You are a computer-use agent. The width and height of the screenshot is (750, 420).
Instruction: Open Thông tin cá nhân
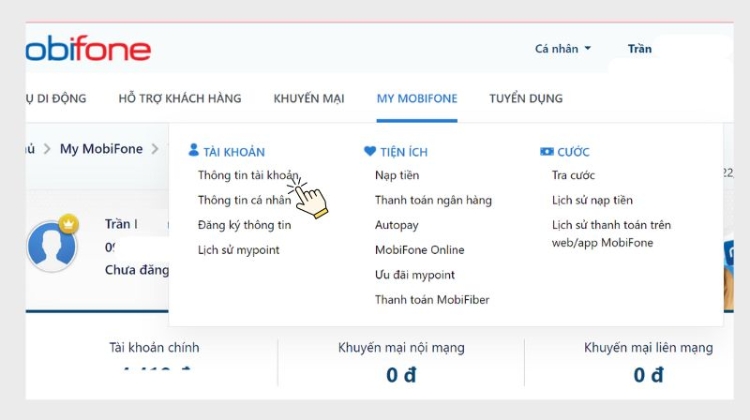(244, 200)
